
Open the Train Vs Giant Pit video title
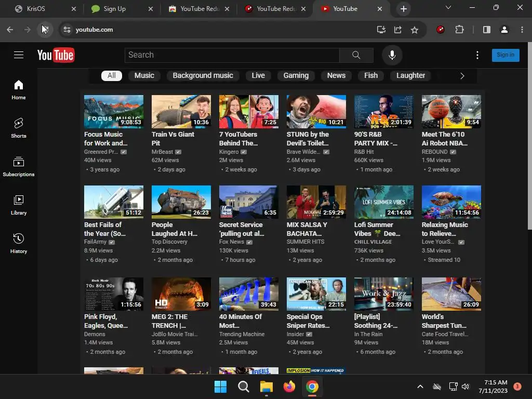coord(172,139)
